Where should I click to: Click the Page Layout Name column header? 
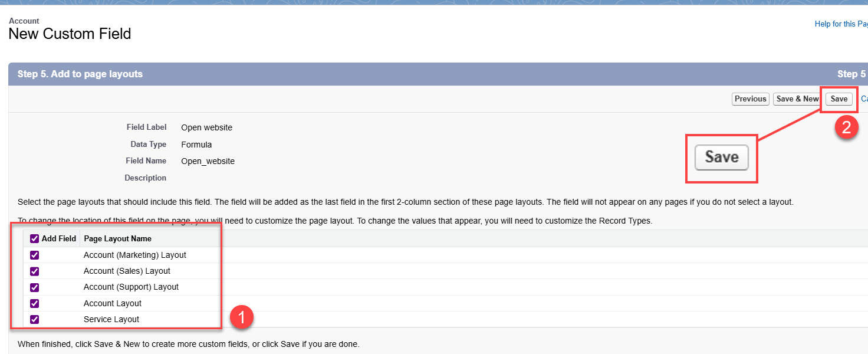click(x=117, y=239)
